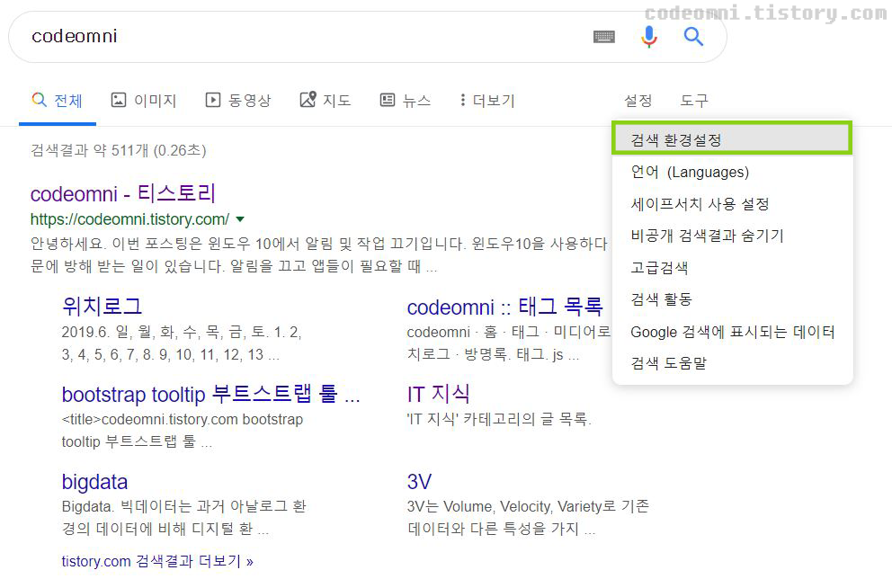This screenshot has height=588, width=892.
Task: Open the 3V sitelink
Action: [419, 482]
